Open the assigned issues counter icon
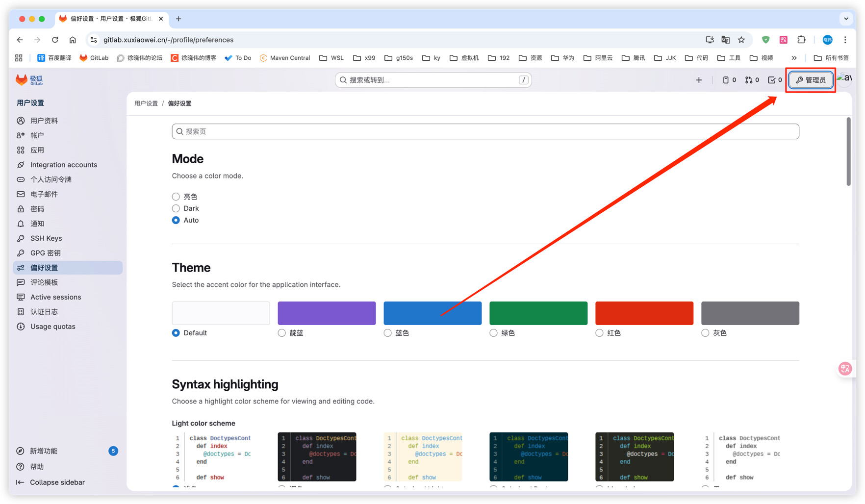865x504 pixels. click(729, 80)
